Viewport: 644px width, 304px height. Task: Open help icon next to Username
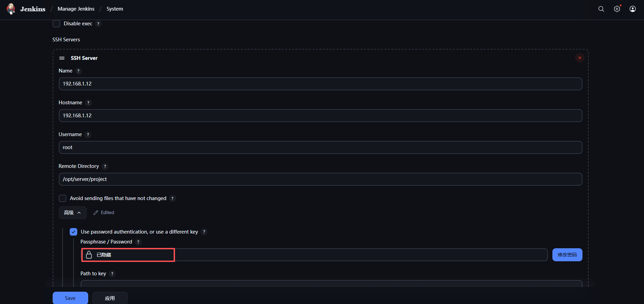click(88, 135)
